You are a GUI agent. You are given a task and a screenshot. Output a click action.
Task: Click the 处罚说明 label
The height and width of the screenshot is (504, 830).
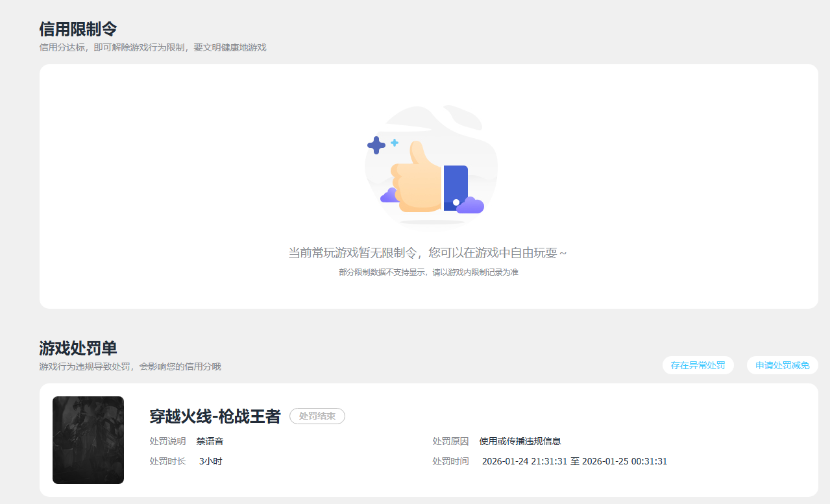[167, 441]
